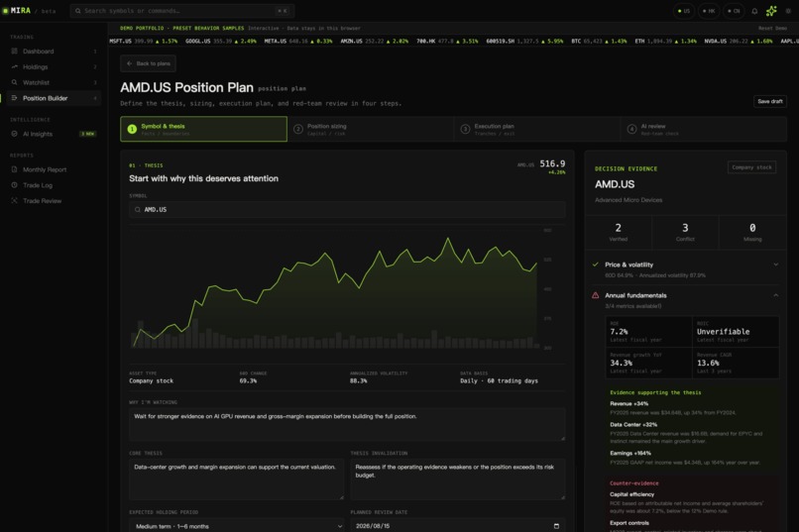Click the Planned Review Date field
Image resolution: width=799 pixels, height=532 pixels.
[x=458, y=526]
